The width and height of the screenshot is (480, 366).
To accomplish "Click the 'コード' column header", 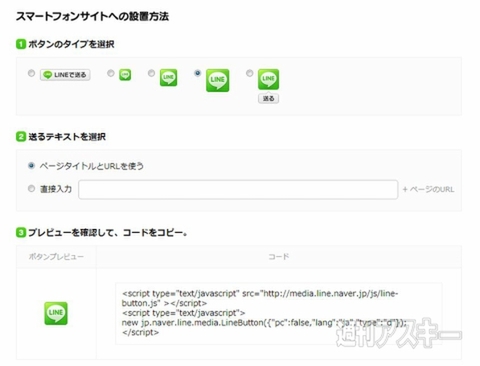I will pos(279,257).
